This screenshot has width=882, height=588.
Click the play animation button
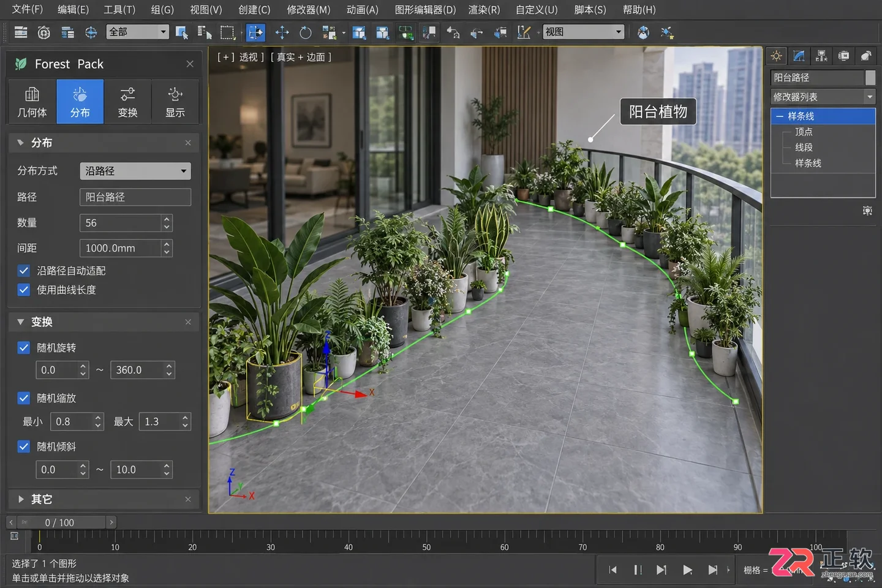(687, 570)
